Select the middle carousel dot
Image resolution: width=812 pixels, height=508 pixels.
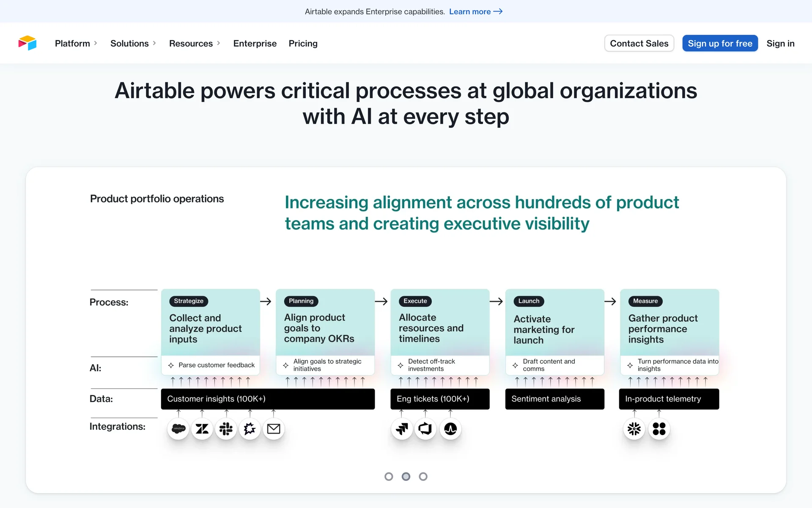406,477
